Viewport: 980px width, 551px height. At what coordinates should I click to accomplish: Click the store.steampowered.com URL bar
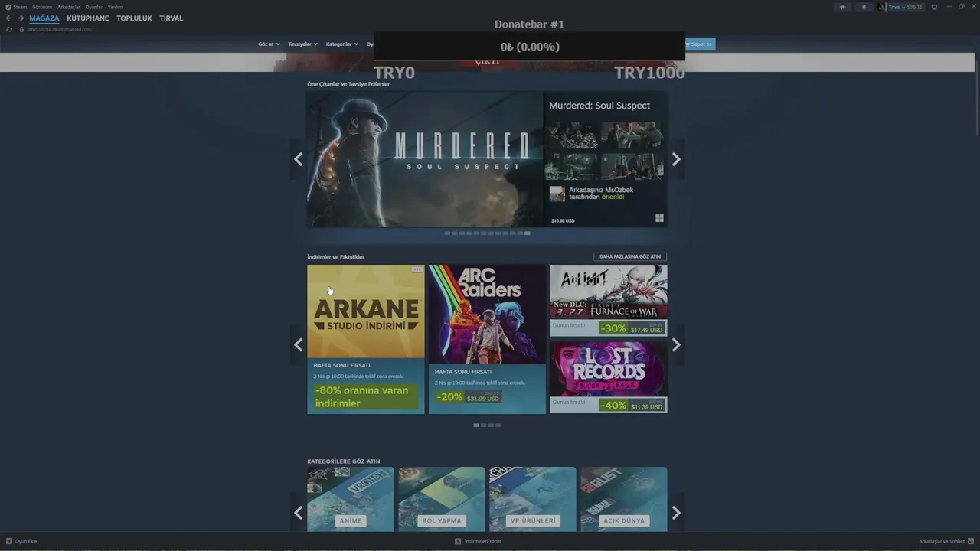coord(60,29)
